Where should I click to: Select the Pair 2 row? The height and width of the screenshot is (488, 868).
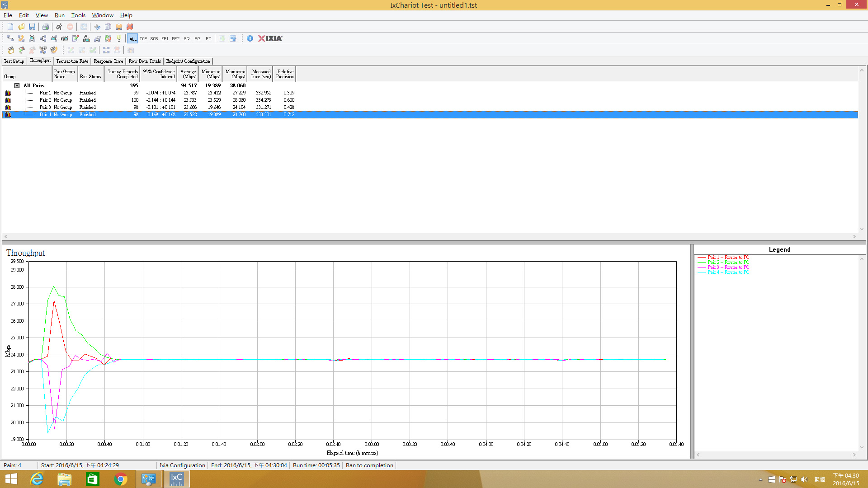429,100
